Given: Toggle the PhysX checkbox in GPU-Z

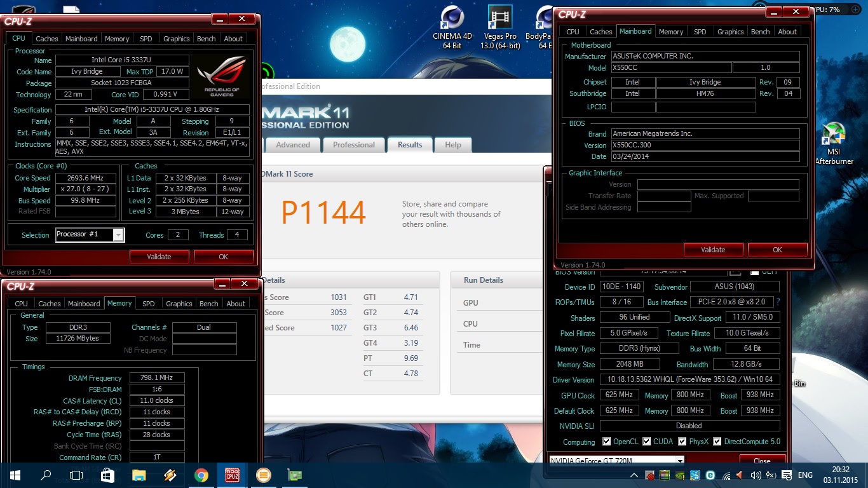Looking at the screenshot, I should [682, 441].
